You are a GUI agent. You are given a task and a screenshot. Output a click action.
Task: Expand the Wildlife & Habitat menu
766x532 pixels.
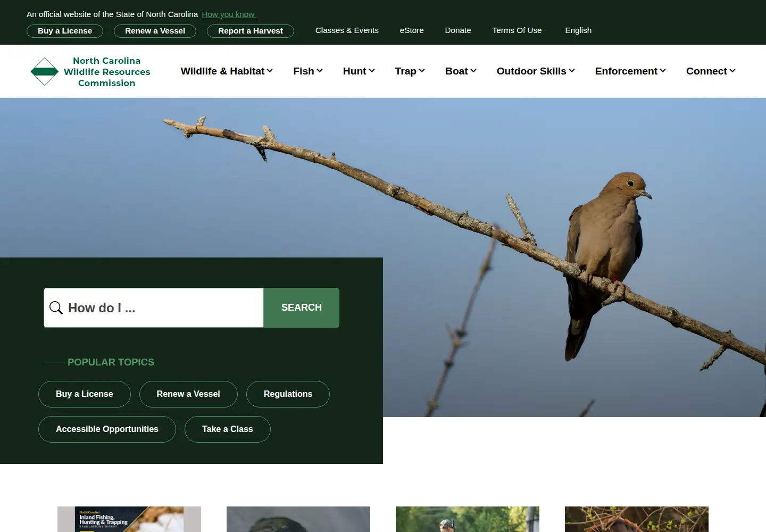click(x=227, y=71)
